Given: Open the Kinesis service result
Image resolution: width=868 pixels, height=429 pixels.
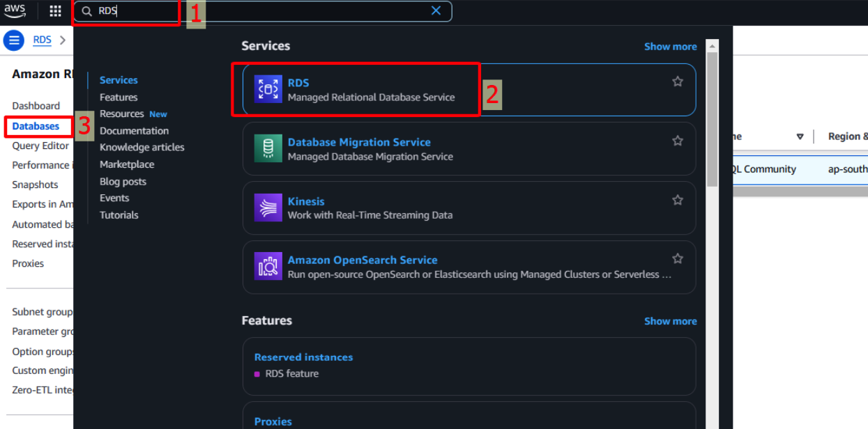Looking at the screenshot, I should tap(469, 208).
